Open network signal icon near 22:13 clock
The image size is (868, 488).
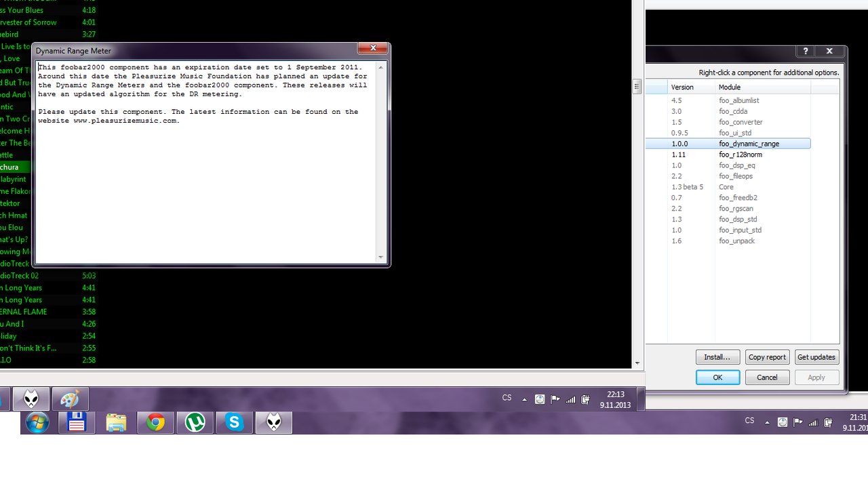(x=570, y=400)
